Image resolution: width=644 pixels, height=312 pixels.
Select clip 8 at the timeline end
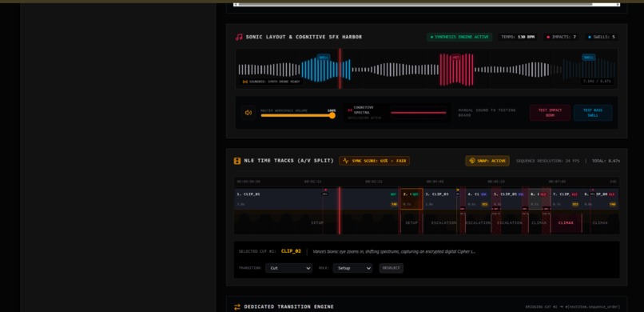(601, 199)
